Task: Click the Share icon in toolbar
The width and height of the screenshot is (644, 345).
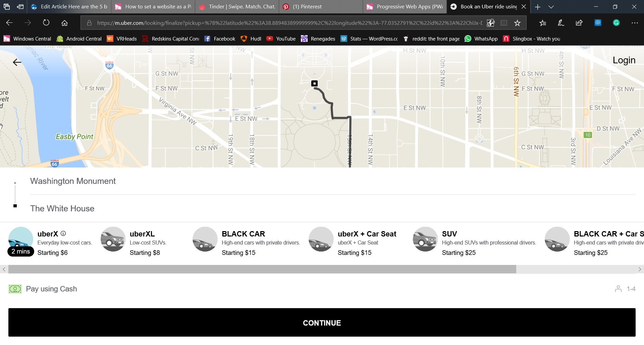Action: pos(579,23)
